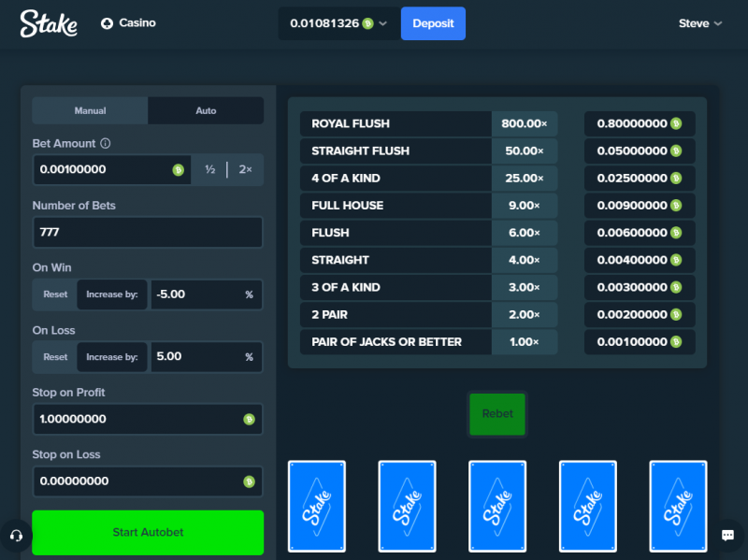The image size is (748, 560).
Task: Select Reset under On Win
Action: [55, 294]
